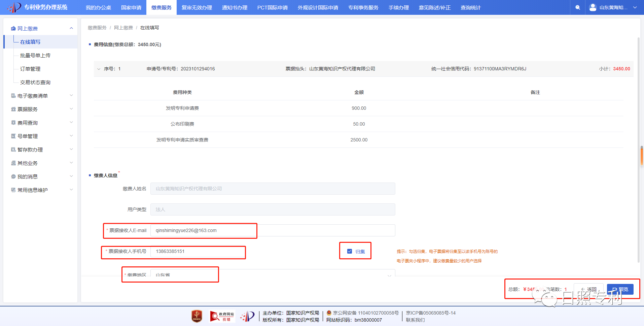
Task: Open the 联系我们 footer link
Action: pyautogui.click(x=415, y=320)
